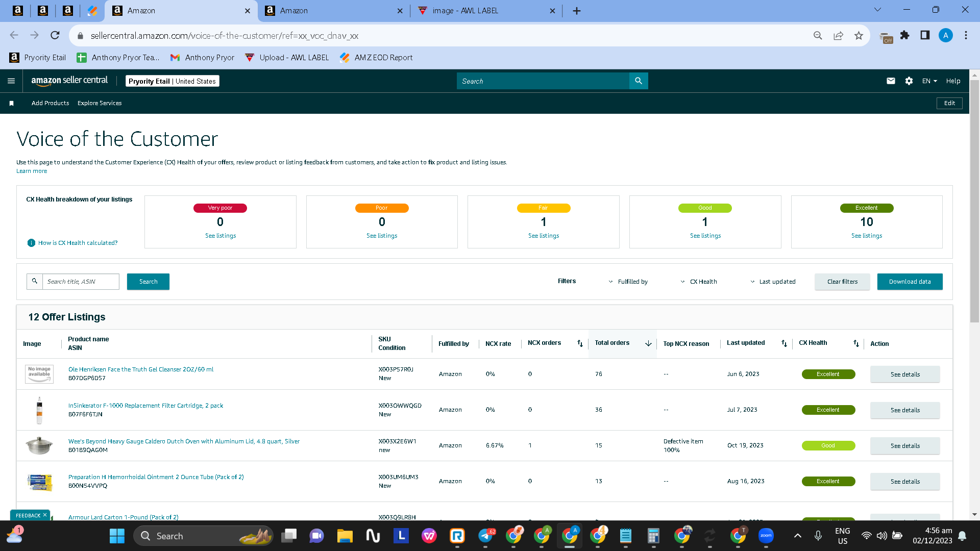See details for the Ole Henriksen cleanser
Screen dimensions: 980x551
coord(905,374)
